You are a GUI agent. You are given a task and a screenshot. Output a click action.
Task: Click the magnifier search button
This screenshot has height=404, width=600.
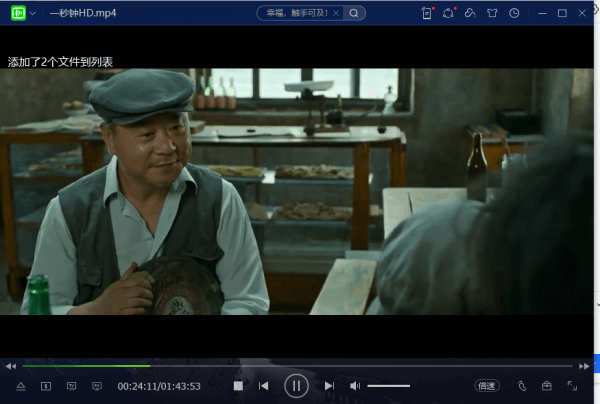[x=354, y=13]
